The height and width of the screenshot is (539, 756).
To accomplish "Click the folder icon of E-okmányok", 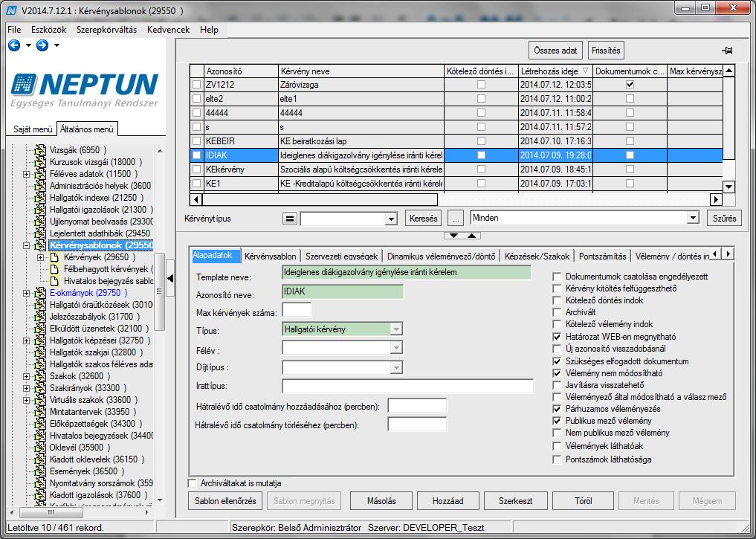I will click(40, 293).
